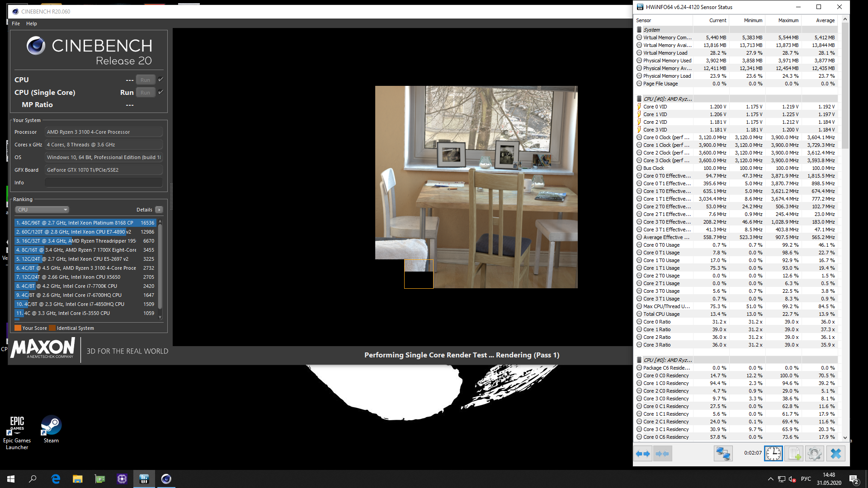Open File Explorer from the taskbar
This screenshot has height=488, width=868.
[78, 479]
